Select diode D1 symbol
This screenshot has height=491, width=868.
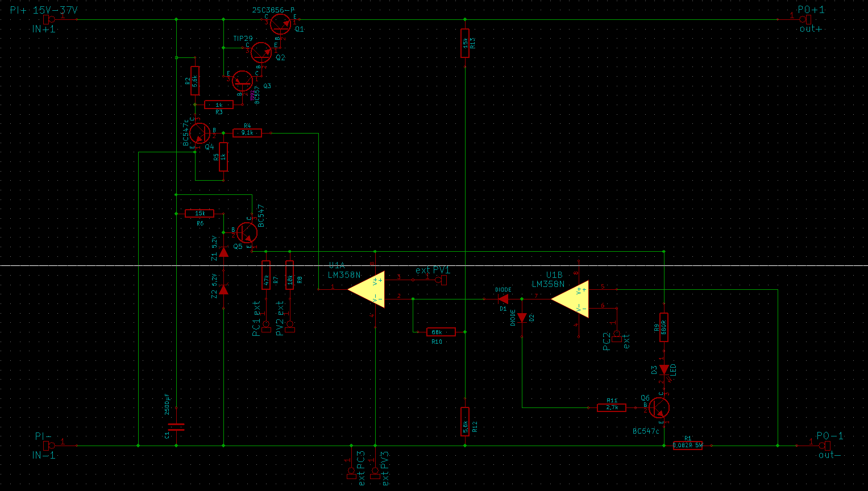click(x=503, y=299)
